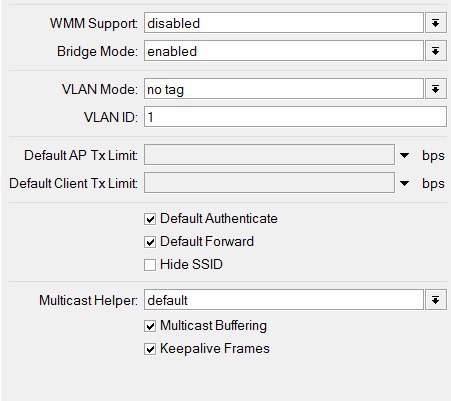Click the Bridge Mode label
Viewport: 451px width, 401px height.
(x=97, y=52)
